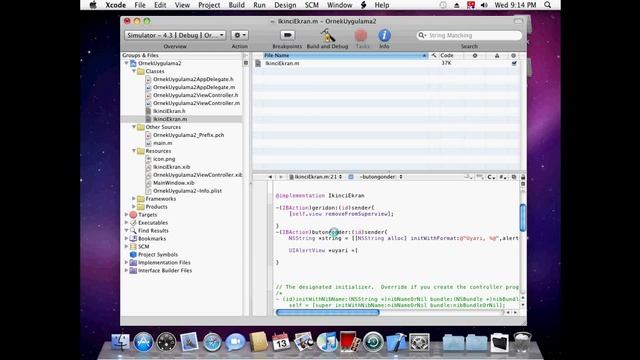Expand the Products folder
This screenshot has width=640, height=360.
[x=134, y=207]
